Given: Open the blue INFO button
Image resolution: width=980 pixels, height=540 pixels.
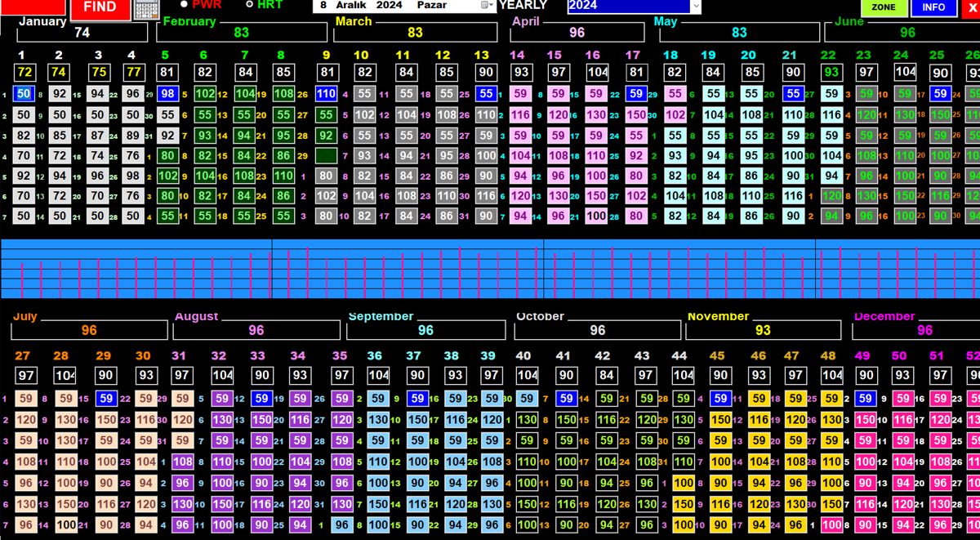Looking at the screenshot, I should pyautogui.click(x=933, y=7).
